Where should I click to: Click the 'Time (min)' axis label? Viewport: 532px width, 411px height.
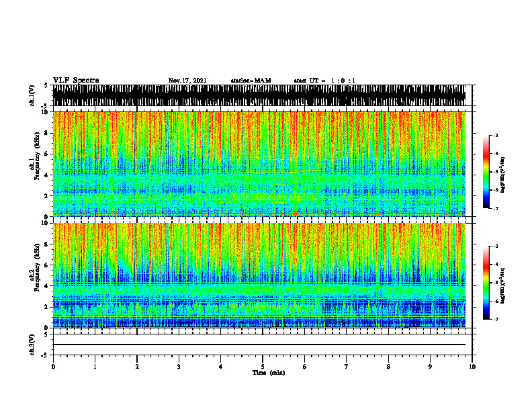coord(269,373)
